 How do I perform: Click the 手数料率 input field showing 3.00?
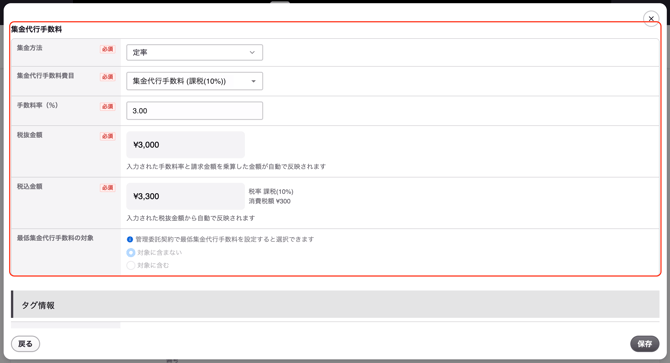(x=194, y=111)
